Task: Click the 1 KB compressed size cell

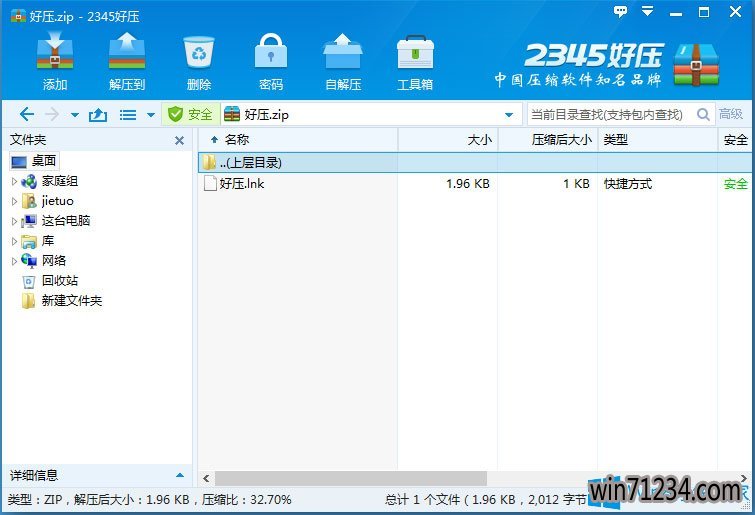Action: (x=576, y=183)
